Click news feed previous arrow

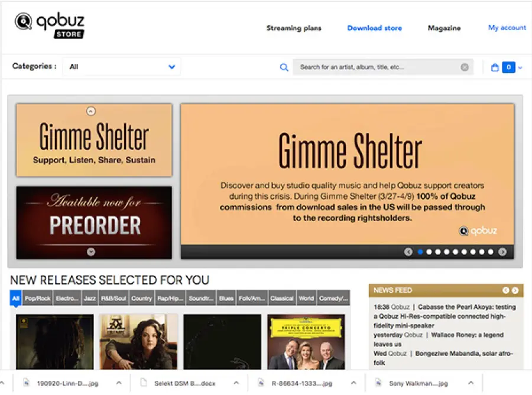pos(505,290)
